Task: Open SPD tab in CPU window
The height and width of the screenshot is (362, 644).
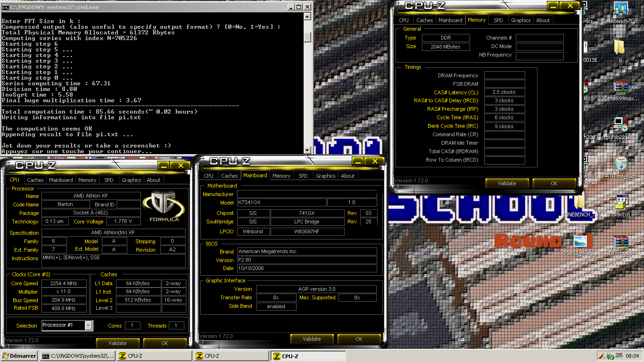Action: pos(109,180)
